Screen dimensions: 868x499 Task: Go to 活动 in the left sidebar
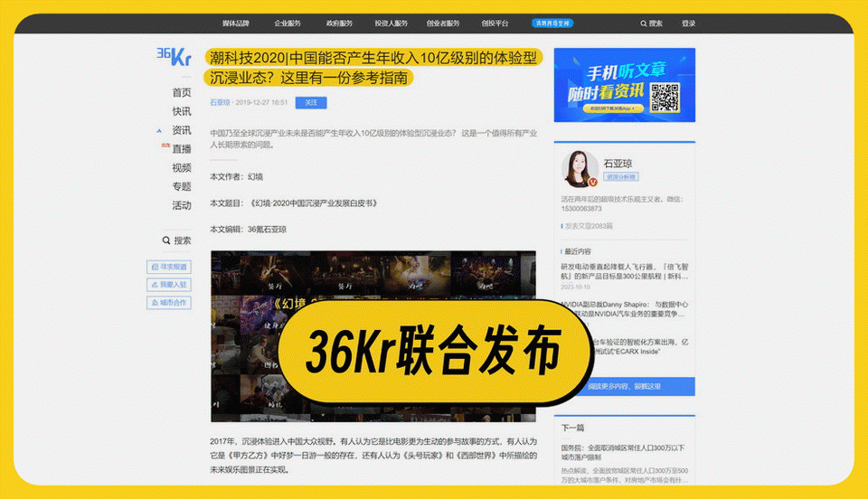(x=182, y=205)
